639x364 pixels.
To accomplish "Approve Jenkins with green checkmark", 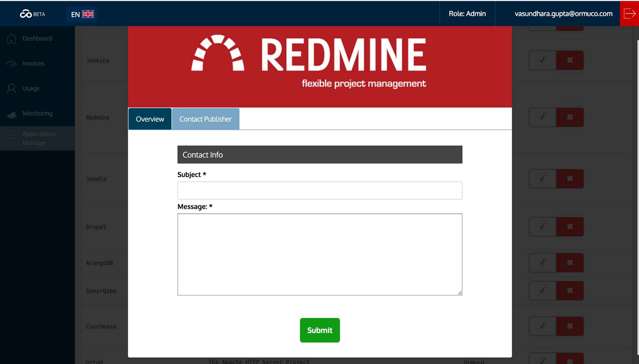I will [x=542, y=60].
